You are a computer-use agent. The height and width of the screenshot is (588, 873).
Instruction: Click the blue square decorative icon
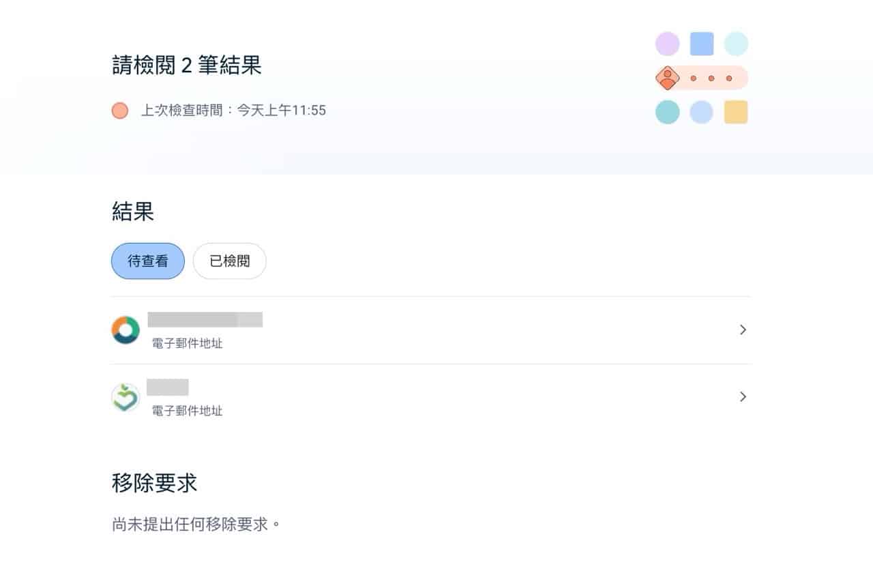(x=702, y=43)
